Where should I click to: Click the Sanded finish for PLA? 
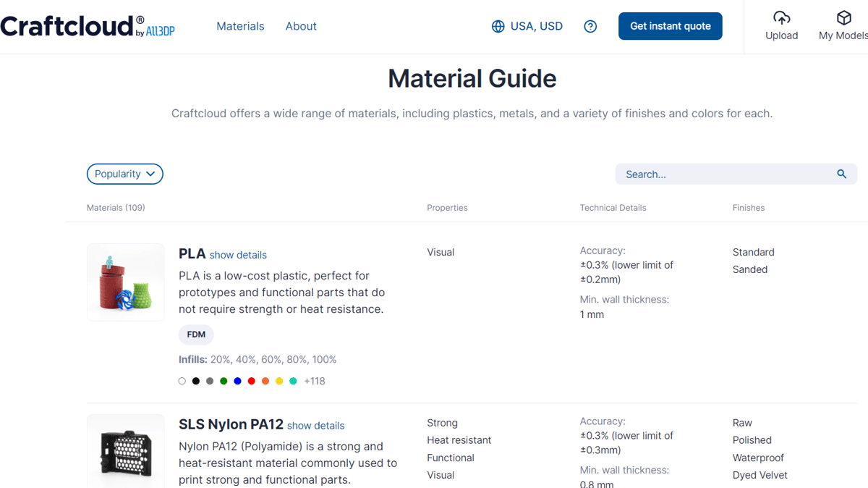click(750, 269)
